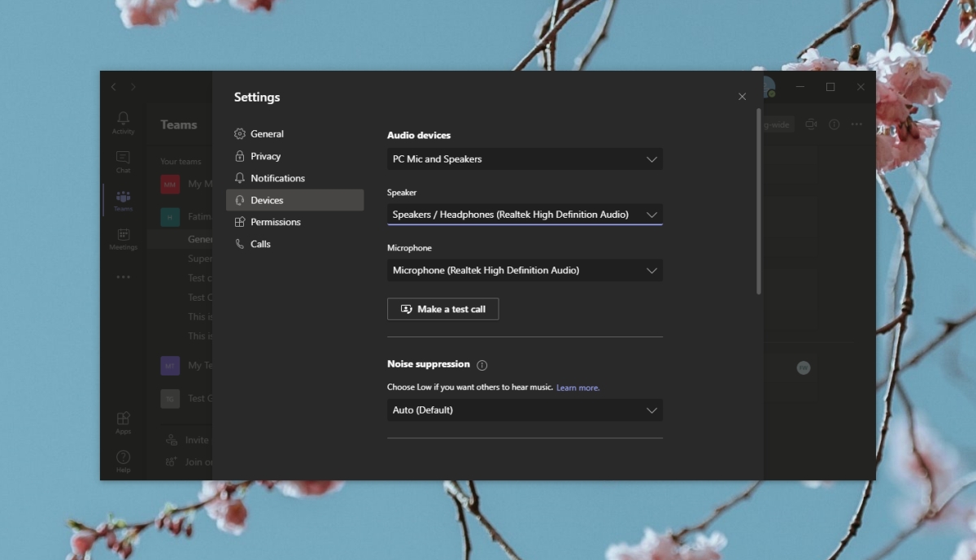
Task: Open Chat from the left sidebar
Action: (x=123, y=161)
